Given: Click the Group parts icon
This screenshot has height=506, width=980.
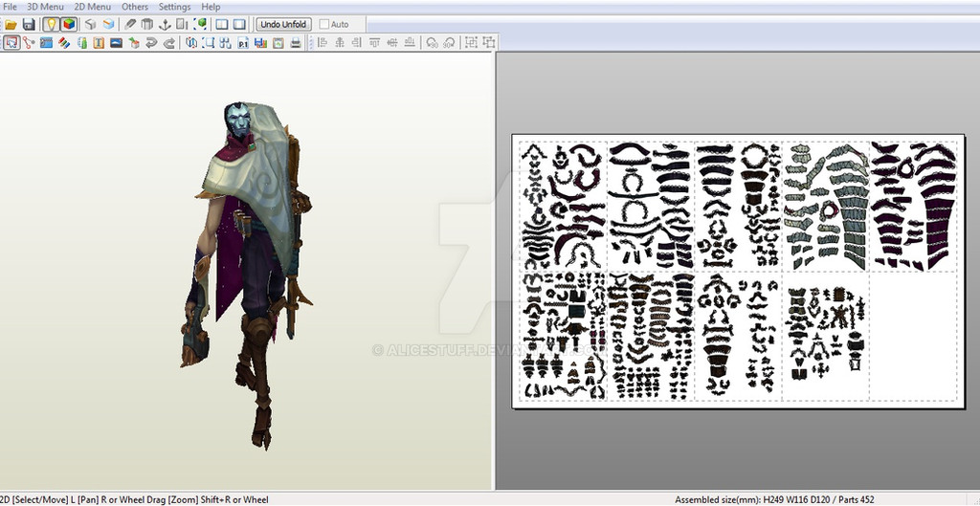Looking at the screenshot, I should (x=471, y=42).
